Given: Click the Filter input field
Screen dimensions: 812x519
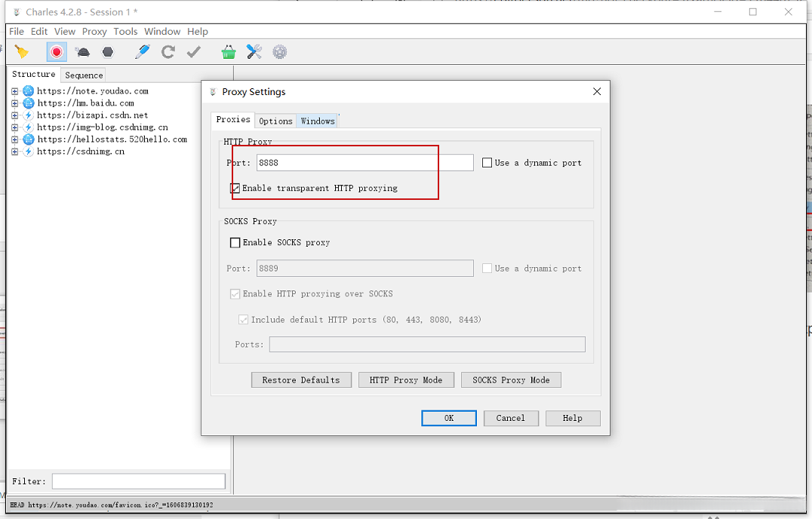Looking at the screenshot, I should (139, 481).
